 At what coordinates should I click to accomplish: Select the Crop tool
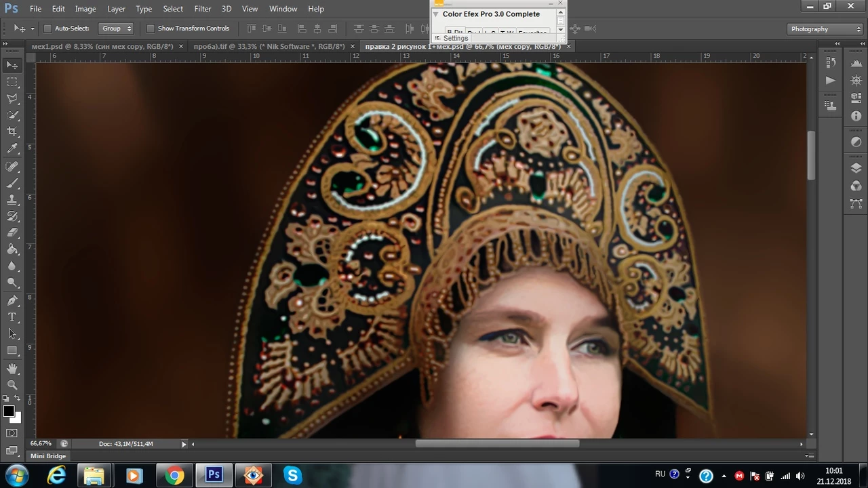pyautogui.click(x=12, y=131)
